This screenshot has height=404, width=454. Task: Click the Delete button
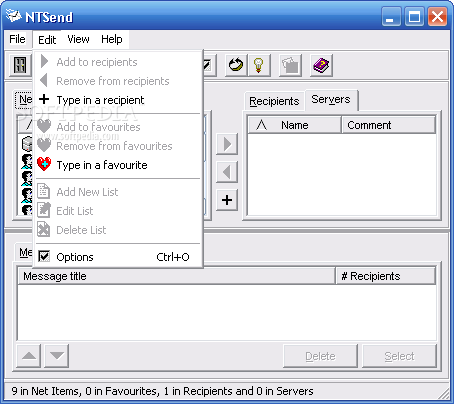coord(320,356)
